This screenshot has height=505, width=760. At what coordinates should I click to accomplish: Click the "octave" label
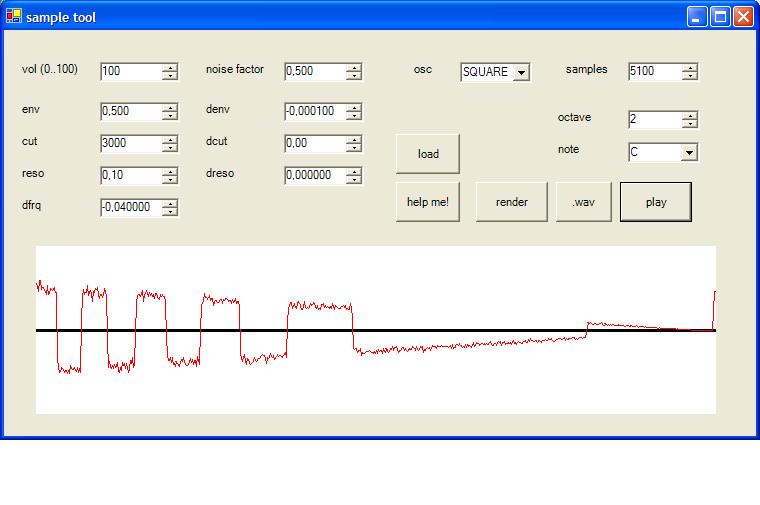click(574, 117)
